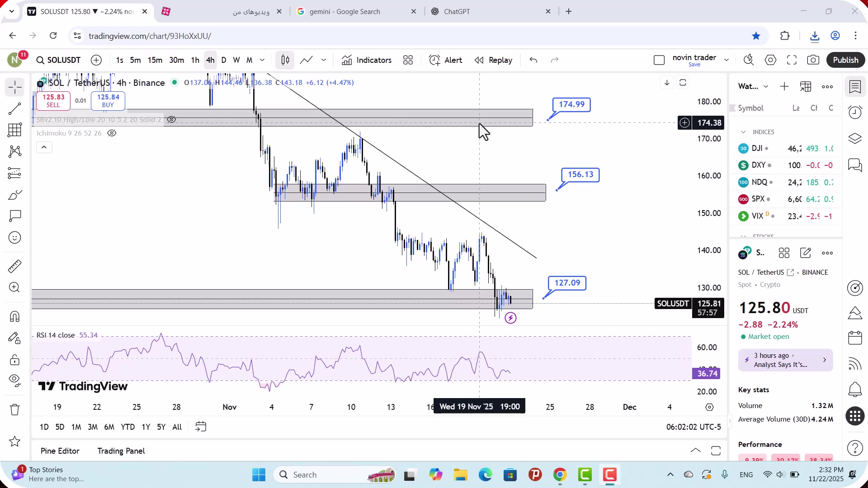Open the go to date calendar icon
The width and height of the screenshot is (868, 488).
tap(201, 427)
